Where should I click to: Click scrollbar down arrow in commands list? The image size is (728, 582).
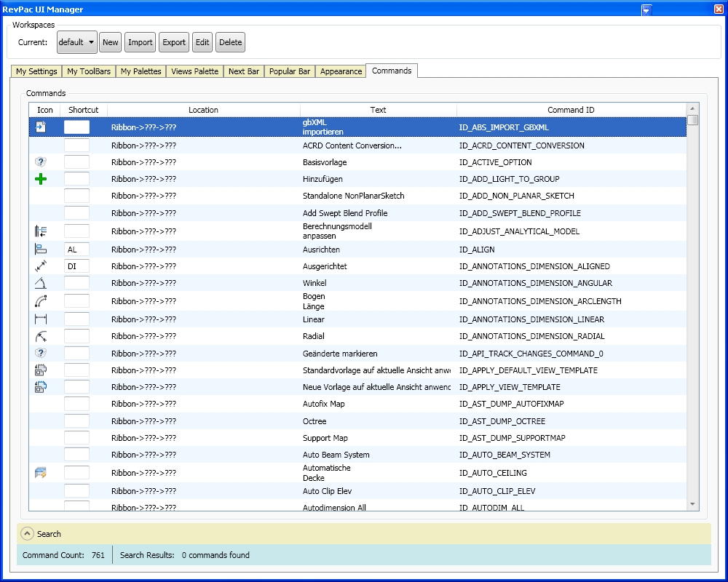pos(692,504)
